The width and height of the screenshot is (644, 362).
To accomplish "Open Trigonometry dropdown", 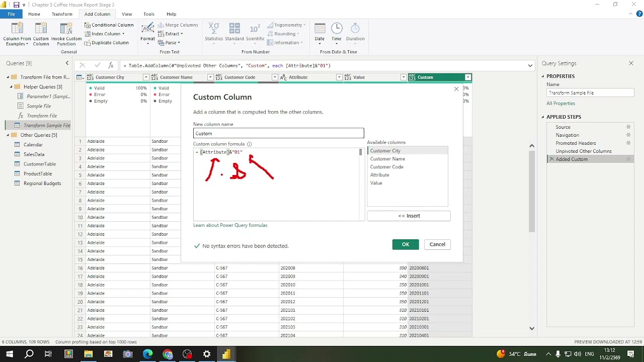I will pyautogui.click(x=287, y=25).
